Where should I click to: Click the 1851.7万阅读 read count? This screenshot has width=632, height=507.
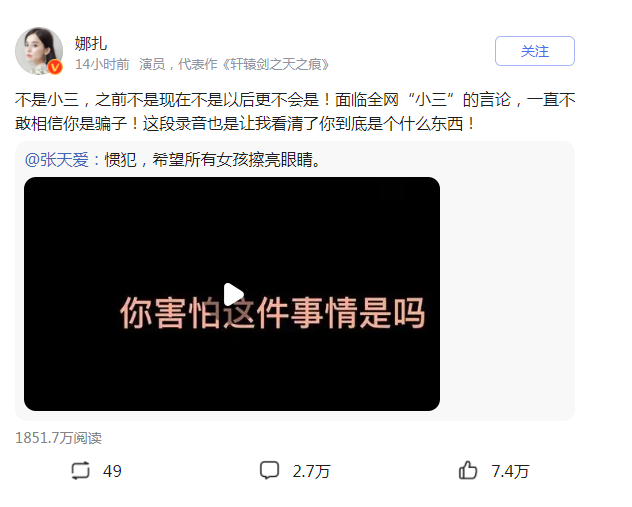click(58, 438)
